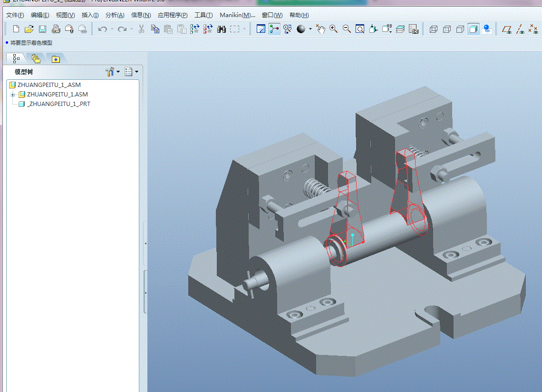Click the binoculars Find tool
542x392 pixels.
[221, 29]
